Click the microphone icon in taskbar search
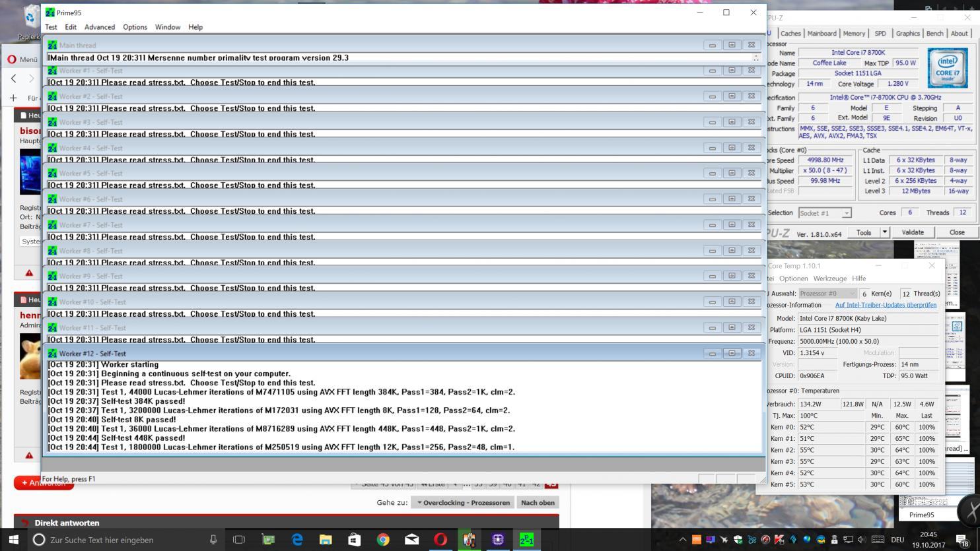 tap(213, 540)
